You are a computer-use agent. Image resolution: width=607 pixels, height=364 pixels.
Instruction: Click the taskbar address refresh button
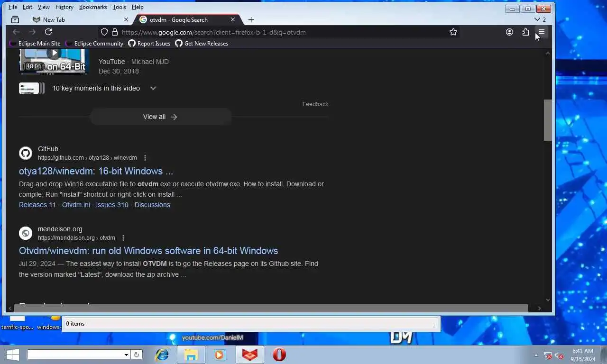[137, 355]
